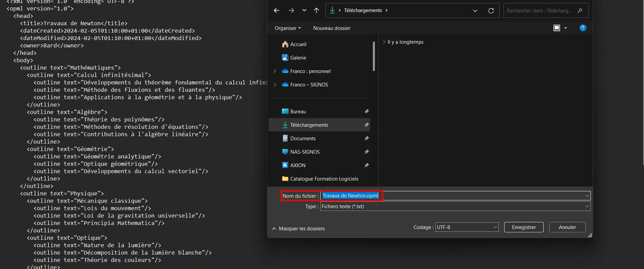Click the search field for Téléchargements
This screenshot has width=644, height=269.
point(541,11)
